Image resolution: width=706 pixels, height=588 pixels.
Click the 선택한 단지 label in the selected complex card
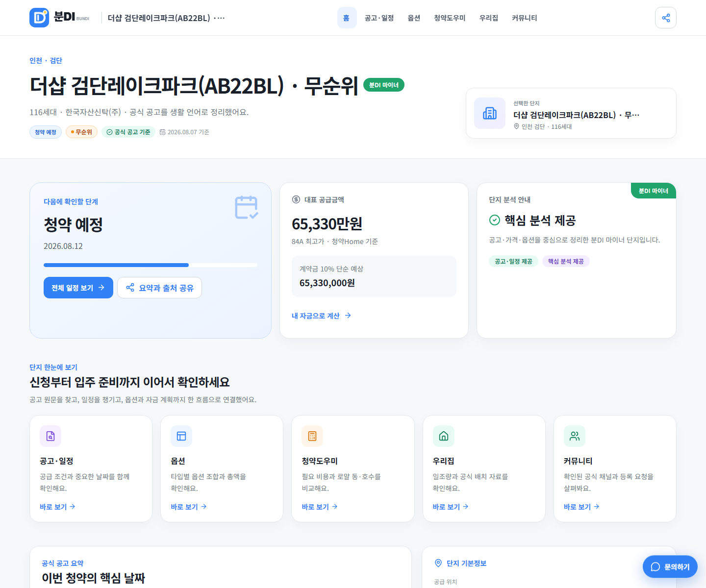[526, 103]
